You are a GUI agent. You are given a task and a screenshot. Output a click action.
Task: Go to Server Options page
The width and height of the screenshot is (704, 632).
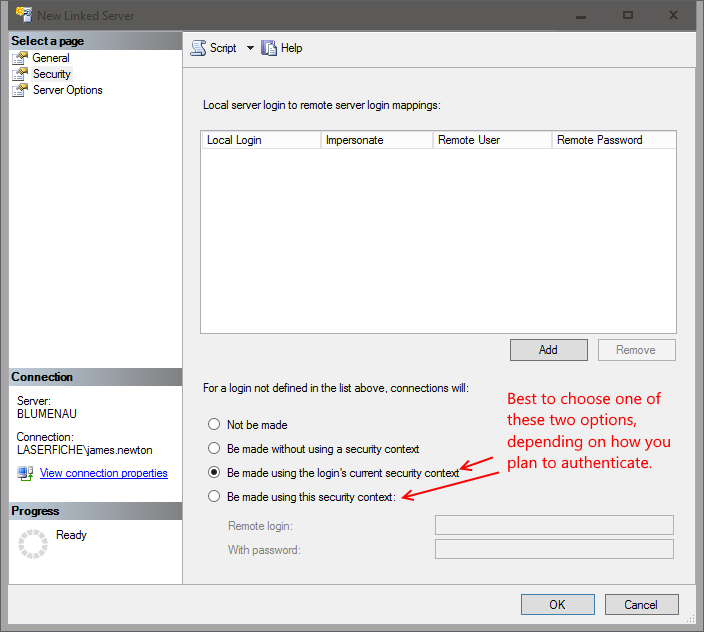(67, 90)
